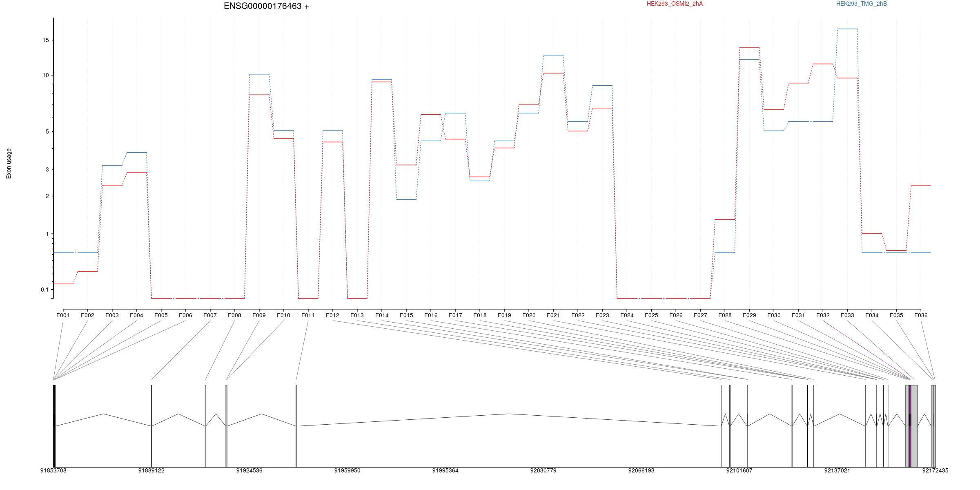
Task: Click exon label E008
Action: 234,315
